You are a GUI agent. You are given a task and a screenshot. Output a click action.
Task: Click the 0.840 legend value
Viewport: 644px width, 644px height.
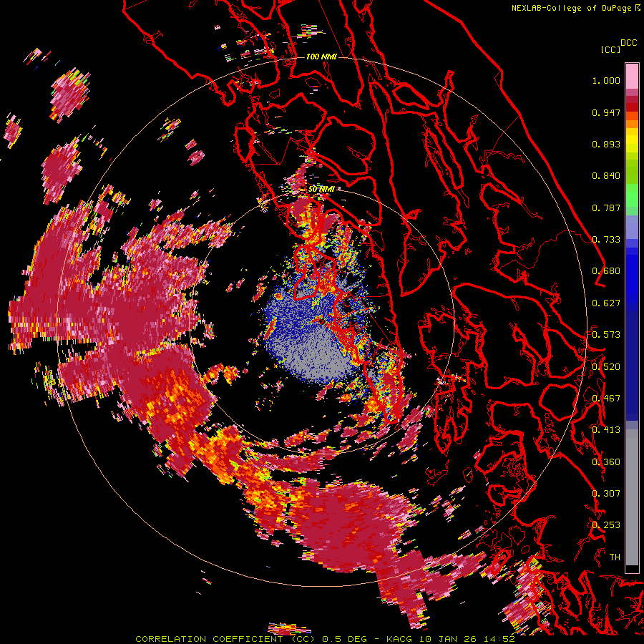(x=606, y=176)
